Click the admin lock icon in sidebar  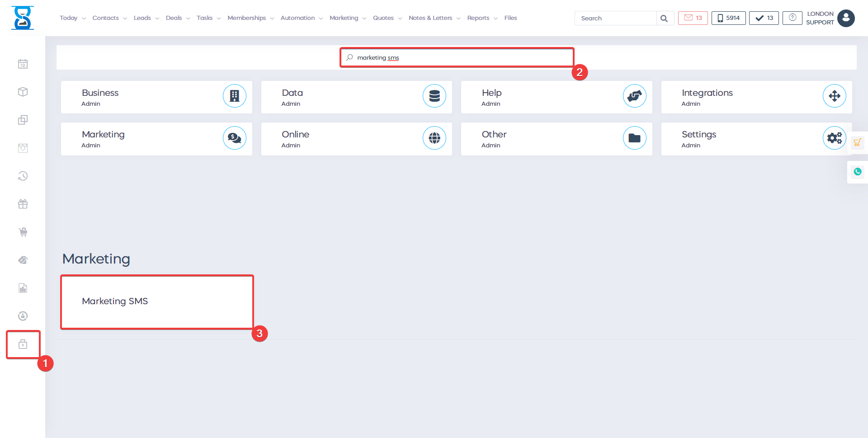coord(23,344)
